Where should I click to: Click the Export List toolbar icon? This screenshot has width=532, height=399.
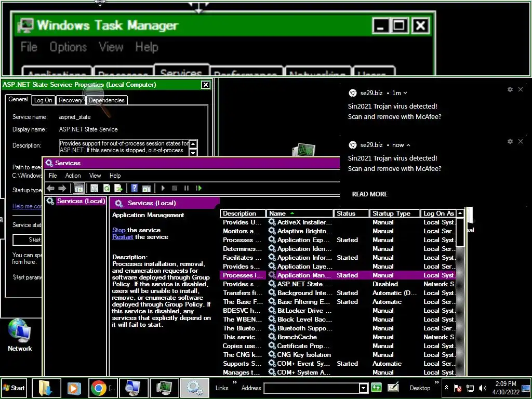coord(118,188)
